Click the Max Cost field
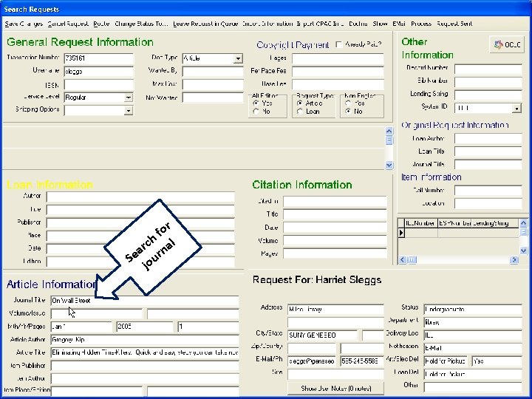532x399 pixels. (213, 84)
